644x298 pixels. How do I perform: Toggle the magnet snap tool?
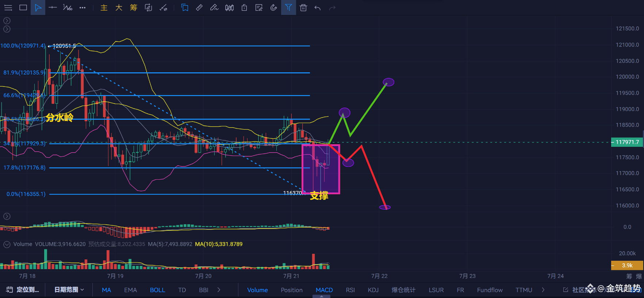(x=273, y=8)
